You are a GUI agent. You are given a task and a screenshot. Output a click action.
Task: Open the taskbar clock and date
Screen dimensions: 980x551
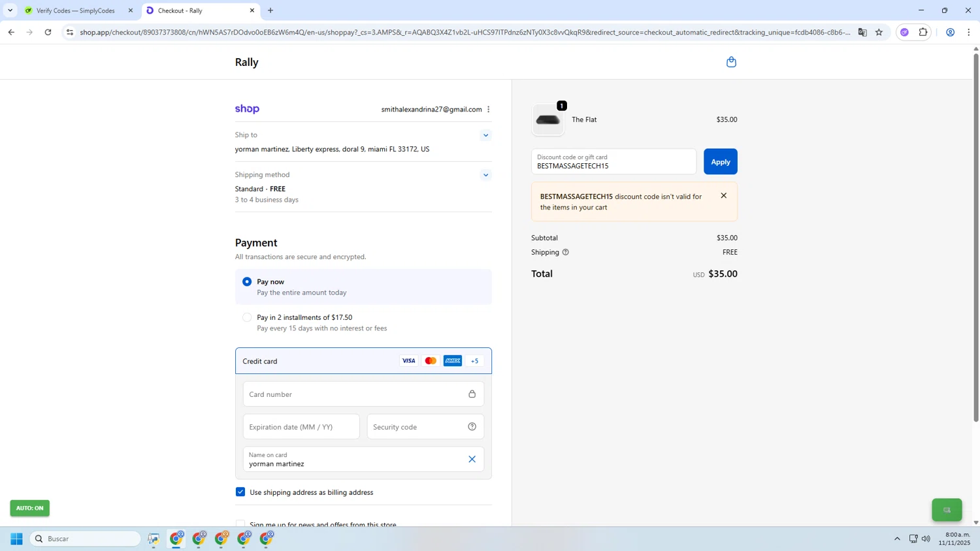click(x=955, y=539)
